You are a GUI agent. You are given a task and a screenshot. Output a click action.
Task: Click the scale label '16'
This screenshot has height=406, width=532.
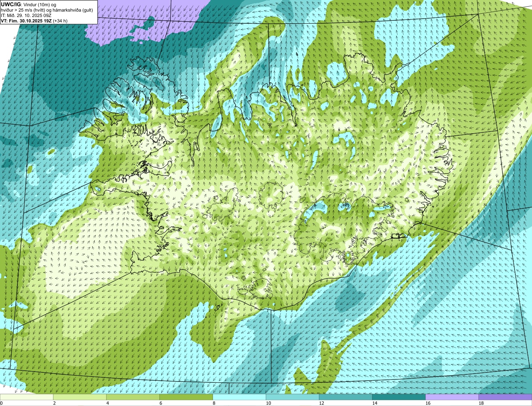428,403
